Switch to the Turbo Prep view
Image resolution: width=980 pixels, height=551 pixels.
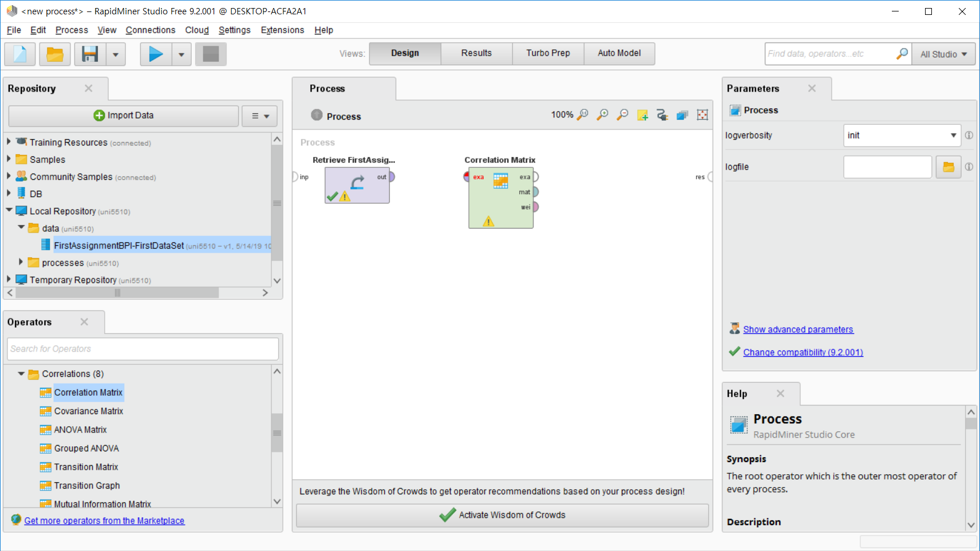click(x=548, y=53)
